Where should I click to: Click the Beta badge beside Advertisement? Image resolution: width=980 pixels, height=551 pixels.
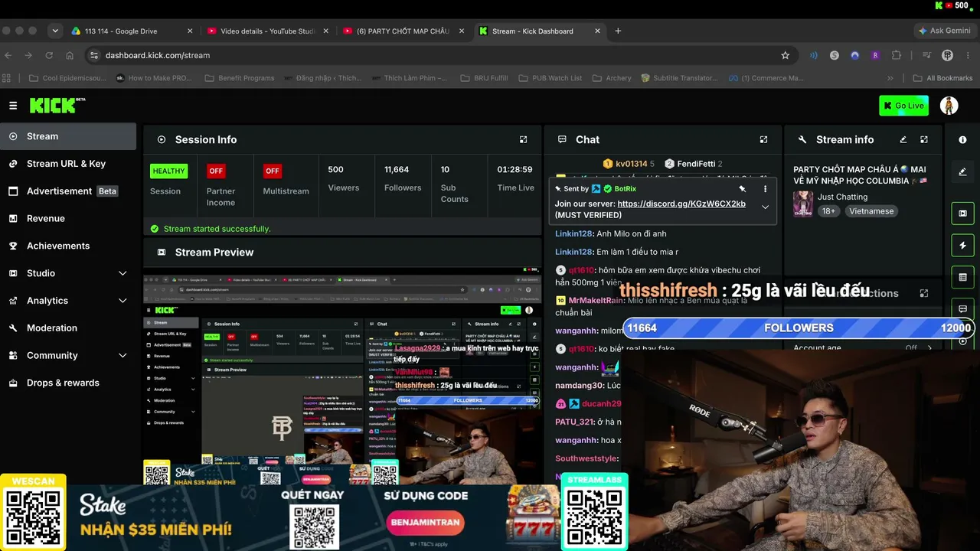(x=108, y=191)
